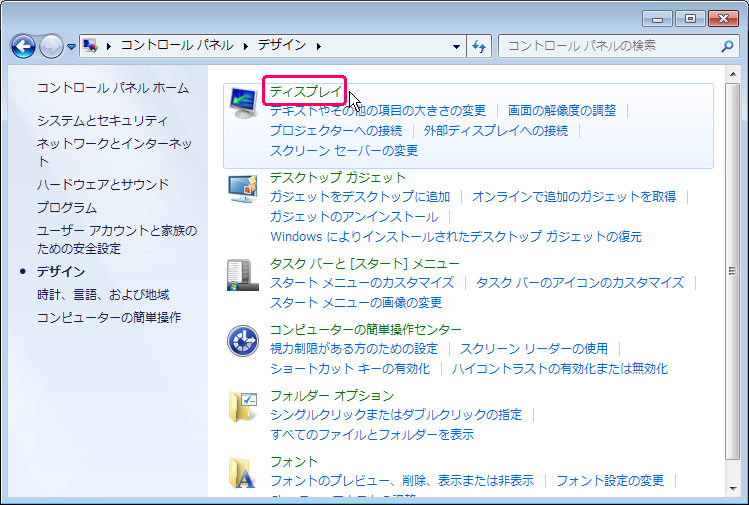Viewport: 749px width, 505px height.
Task: Open the recent pages dropdown arrow
Action: pyautogui.click(x=71, y=46)
